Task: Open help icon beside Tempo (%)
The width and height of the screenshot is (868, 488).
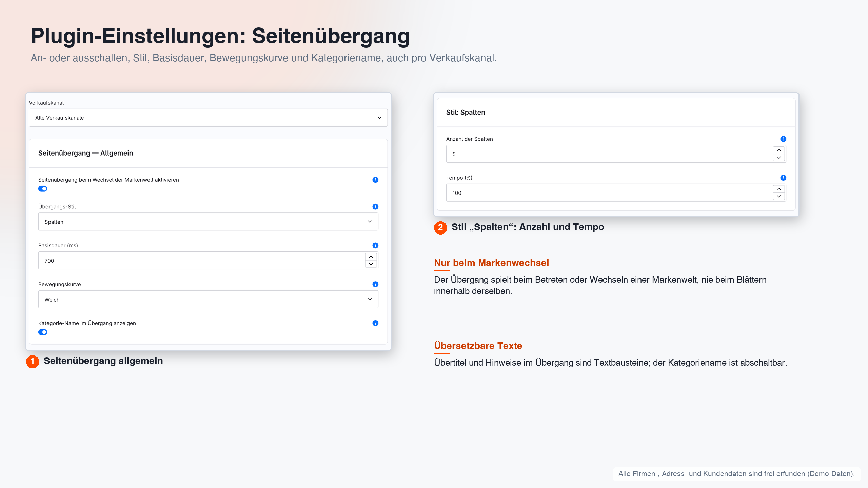Action: coord(783,178)
